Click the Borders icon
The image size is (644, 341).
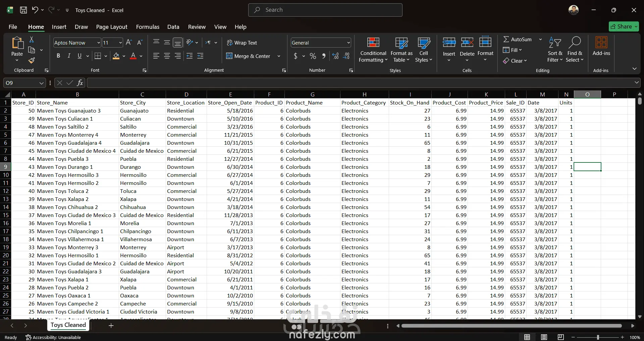click(x=98, y=56)
